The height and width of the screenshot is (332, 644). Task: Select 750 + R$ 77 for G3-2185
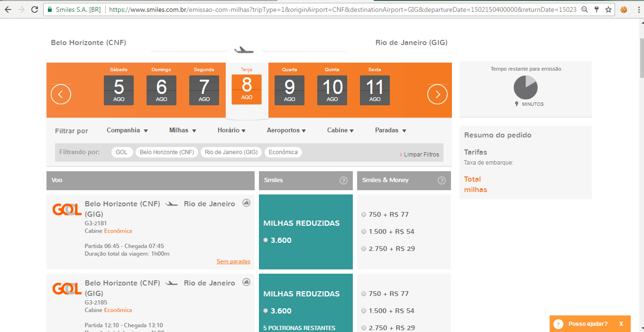[364, 294]
